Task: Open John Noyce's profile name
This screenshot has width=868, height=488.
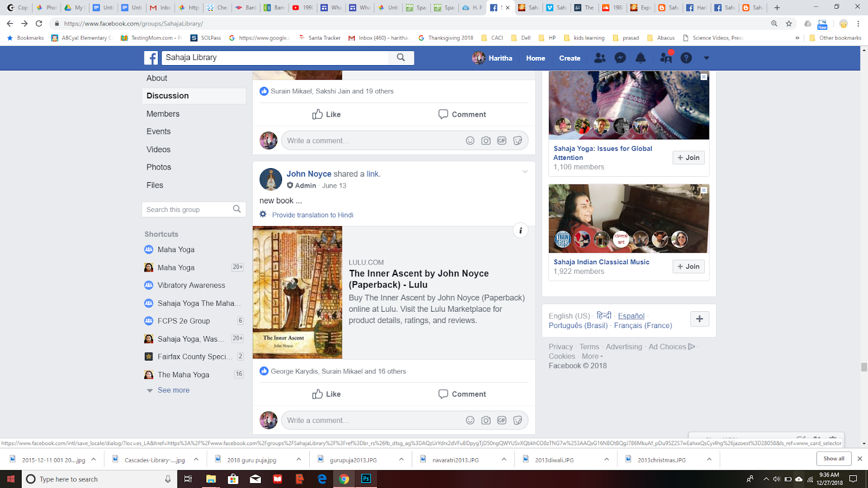Action: pos(309,174)
